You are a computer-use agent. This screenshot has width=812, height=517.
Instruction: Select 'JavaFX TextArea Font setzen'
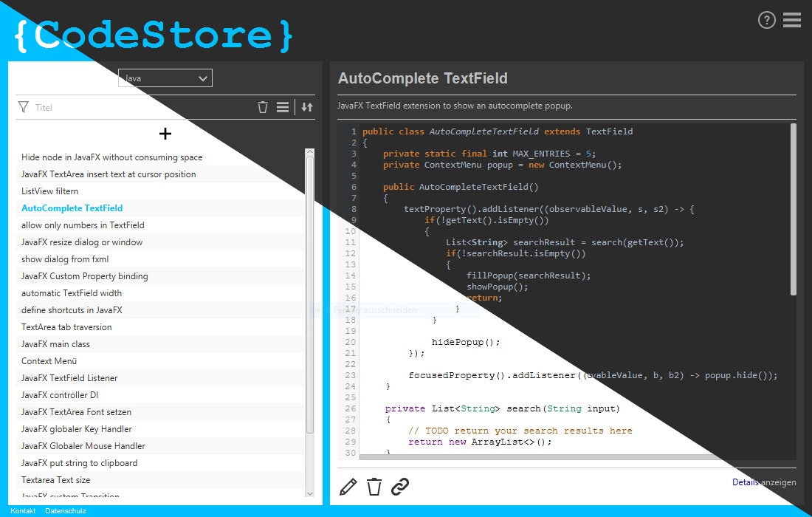tap(160, 412)
